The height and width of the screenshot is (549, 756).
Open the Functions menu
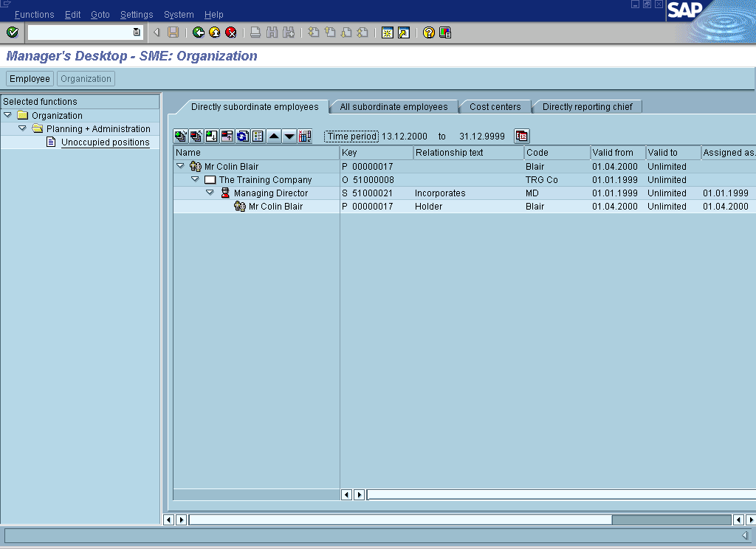[x=34, y=15]
